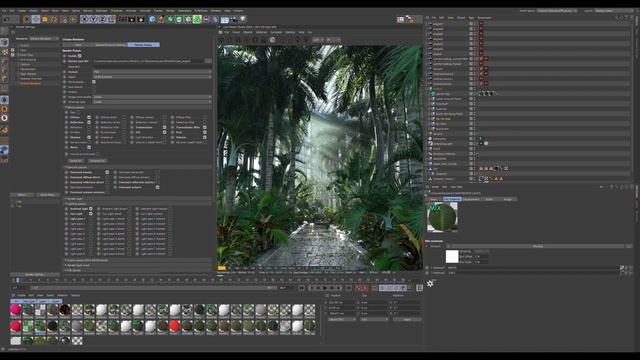
Task: Click the green Subdivision Surface icon
Action: click(170, 19)
